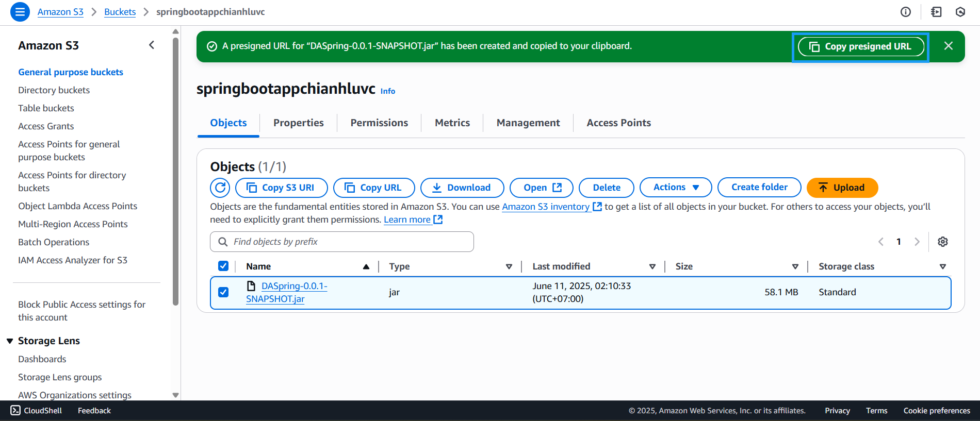980x421 pixels.
Task: Sort by the Last modified column arrow
Action: 652,266
